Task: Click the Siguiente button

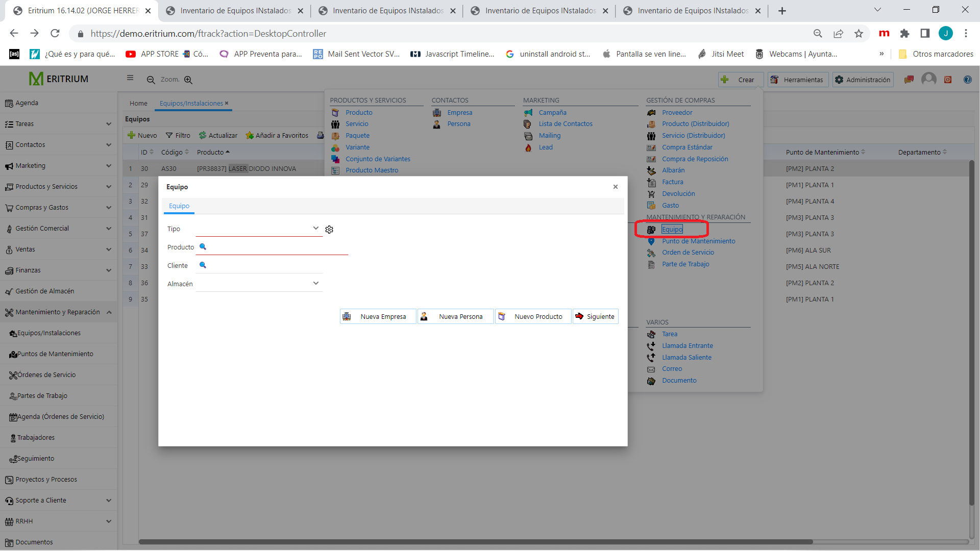Action: (595, 316)
